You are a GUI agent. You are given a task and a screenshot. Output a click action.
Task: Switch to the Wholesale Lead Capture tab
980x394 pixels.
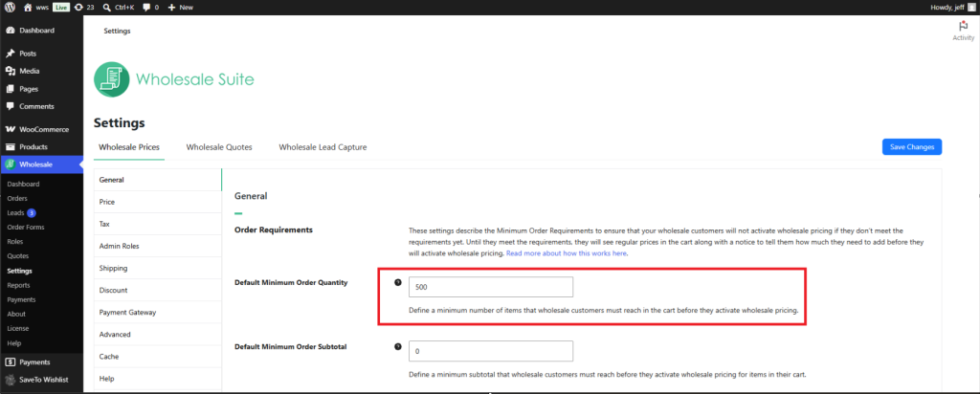pyautogui.click(x=323, y=147)
